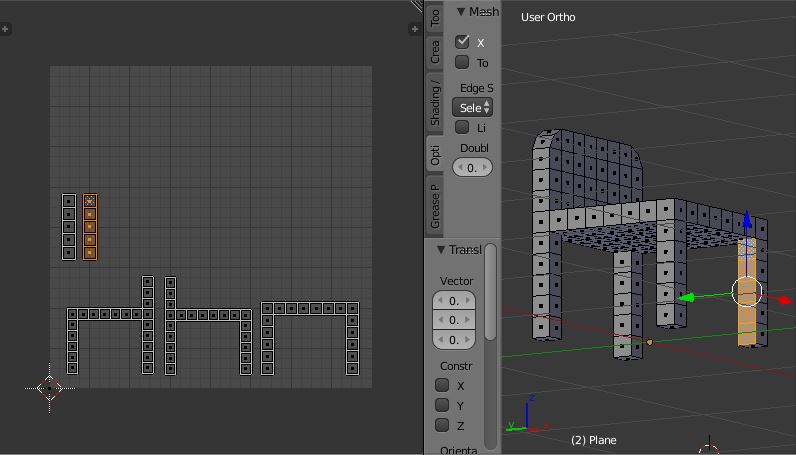Select the Options tab
Image resolution: width=796 pixels, height=455 pixels.
(435, 155)
